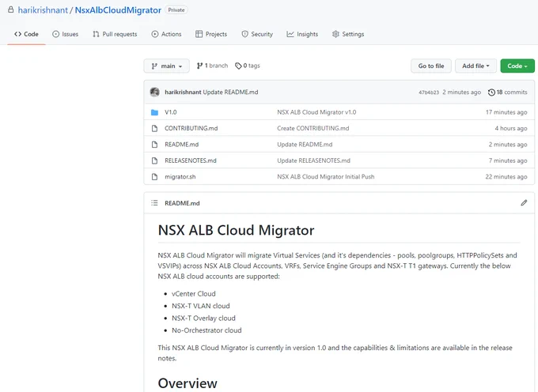Open the V1.0 folder

coord(171,112)
